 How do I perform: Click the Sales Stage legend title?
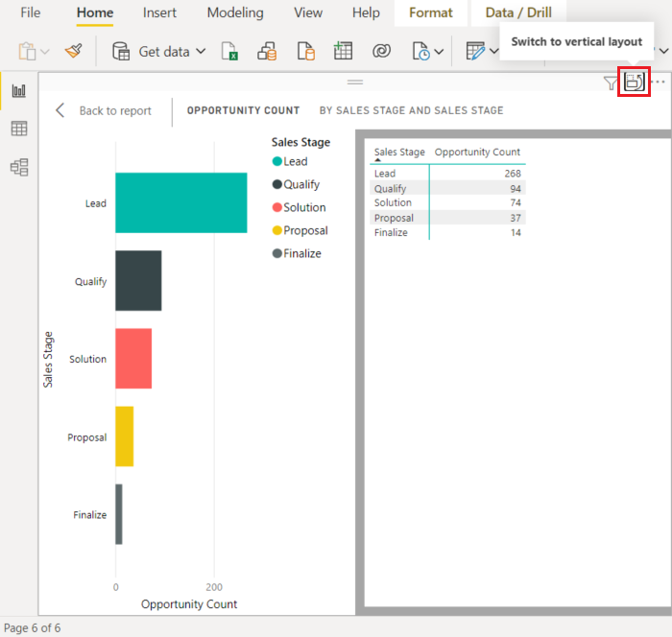(300, 142)
